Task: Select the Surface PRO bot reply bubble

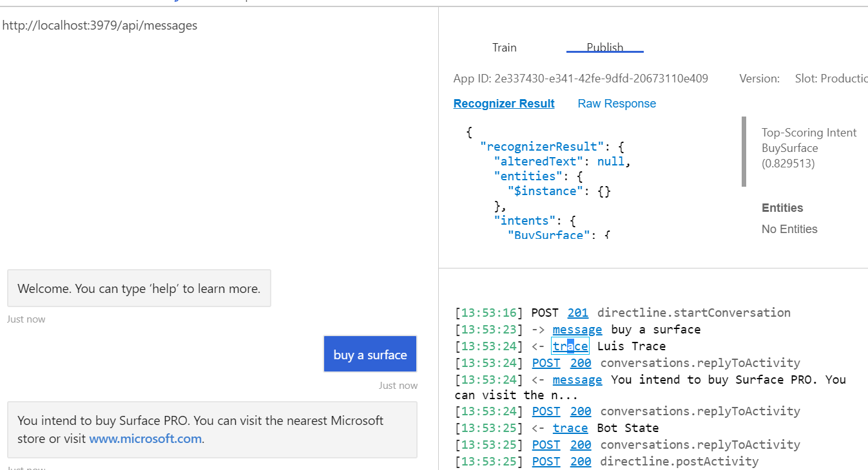Action: pyautogui.click(x=212, y=429)
